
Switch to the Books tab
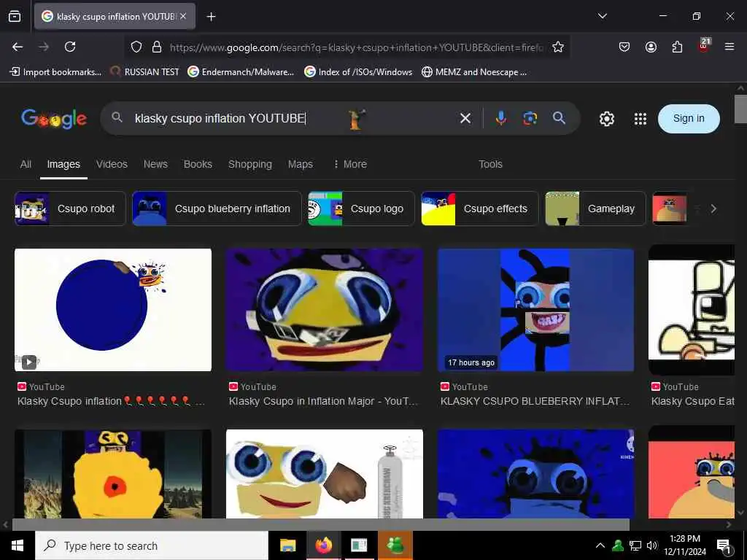point(198,164)
